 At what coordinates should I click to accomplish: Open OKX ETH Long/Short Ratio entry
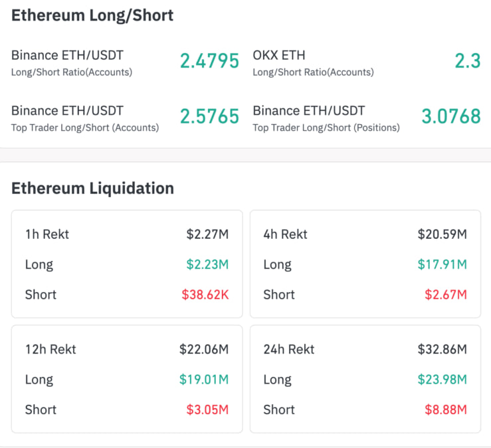(312, 62)
